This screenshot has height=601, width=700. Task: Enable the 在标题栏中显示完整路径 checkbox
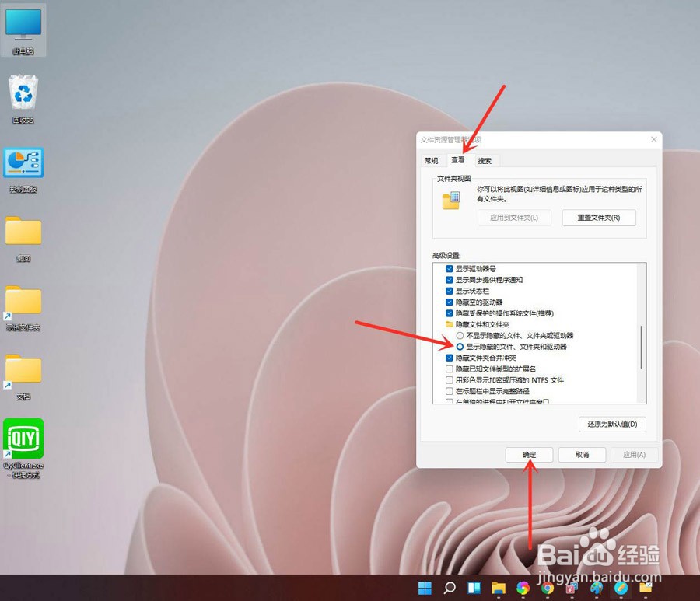pos(450,391)
